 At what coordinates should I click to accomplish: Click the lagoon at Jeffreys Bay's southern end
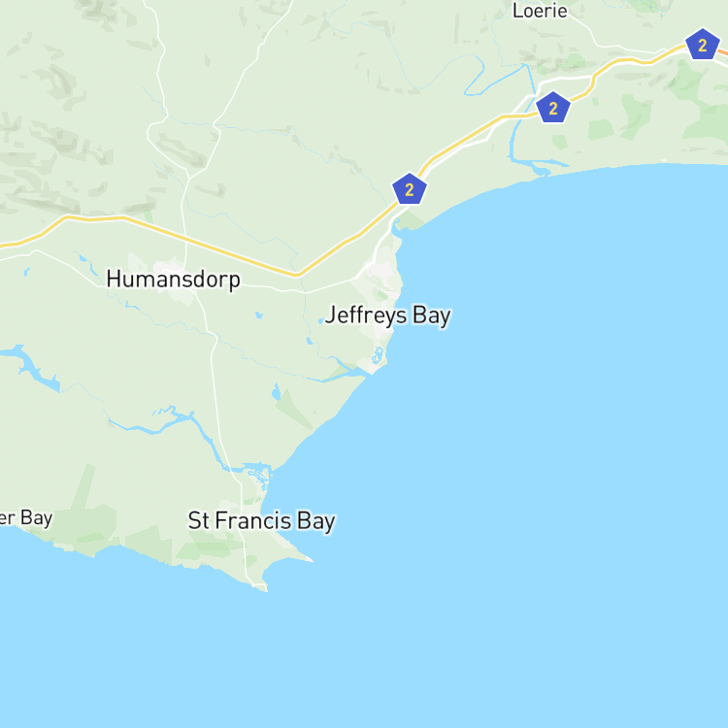click(378, 356)
